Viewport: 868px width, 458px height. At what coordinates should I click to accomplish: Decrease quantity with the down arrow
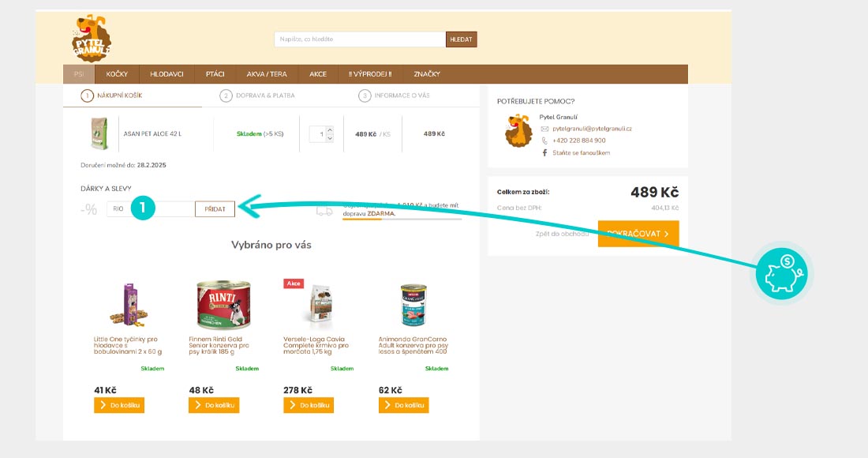329,138
